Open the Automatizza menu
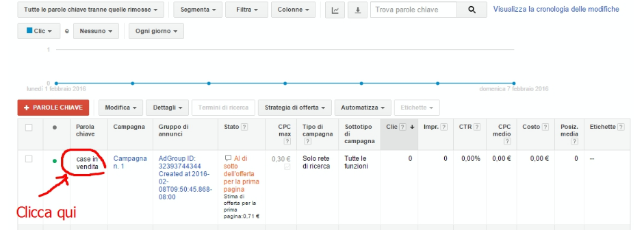Viewport: 644px width, 250px height. click(363, 108)
